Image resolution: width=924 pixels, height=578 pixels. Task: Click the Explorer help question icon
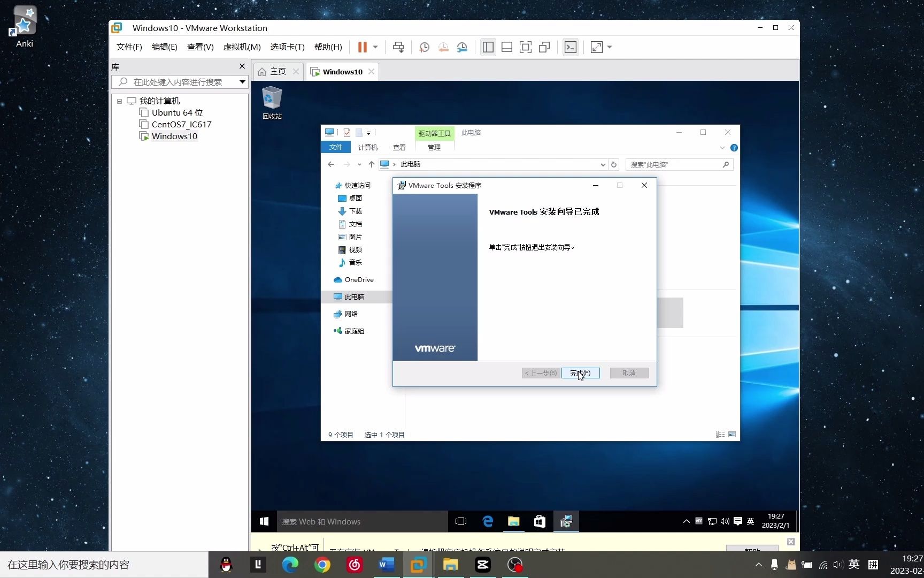[734, 148]
